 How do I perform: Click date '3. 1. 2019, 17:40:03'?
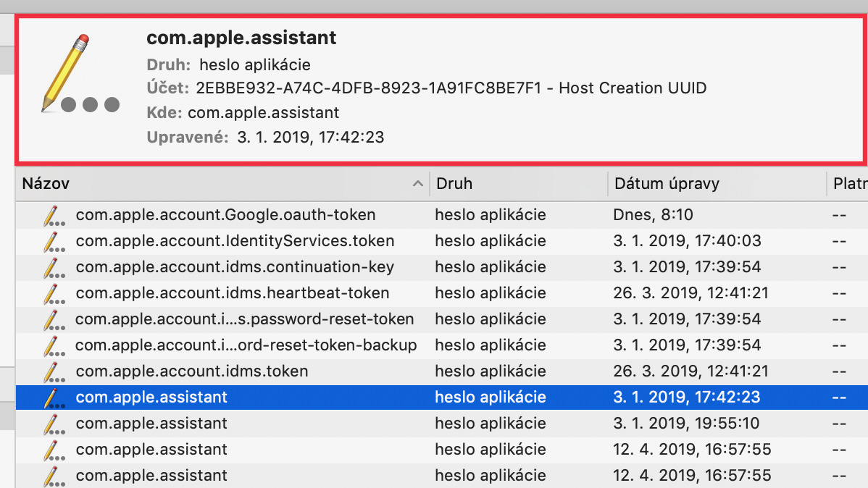point(687,240)
